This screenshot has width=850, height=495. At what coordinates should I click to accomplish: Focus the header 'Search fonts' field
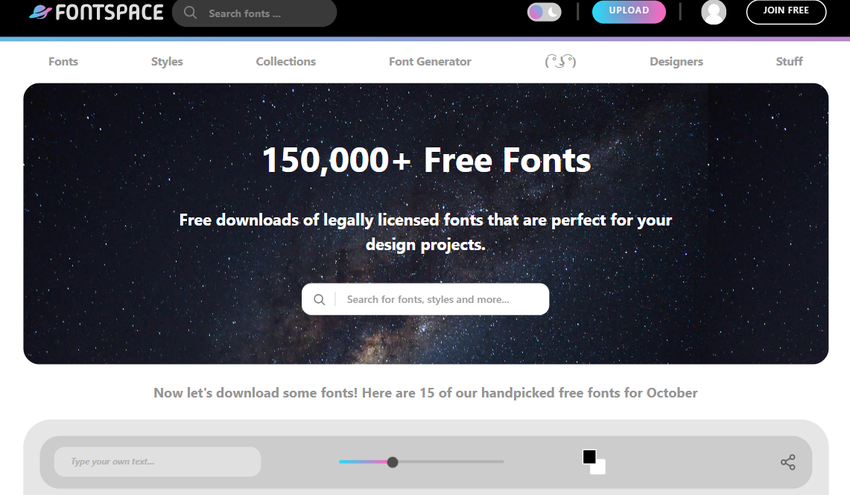click(265, 14)
